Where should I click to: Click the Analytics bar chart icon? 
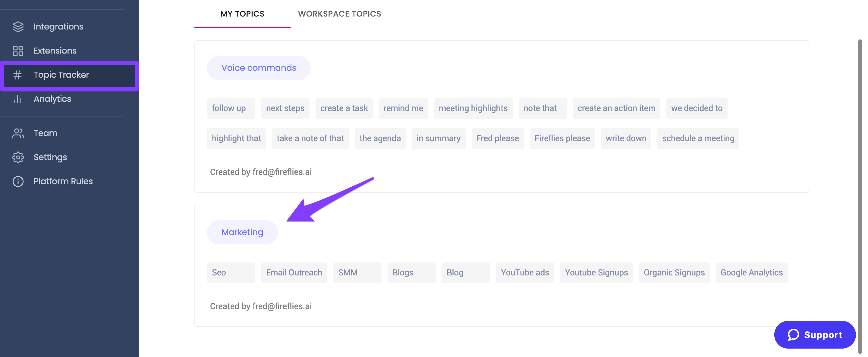click(18, 99)
